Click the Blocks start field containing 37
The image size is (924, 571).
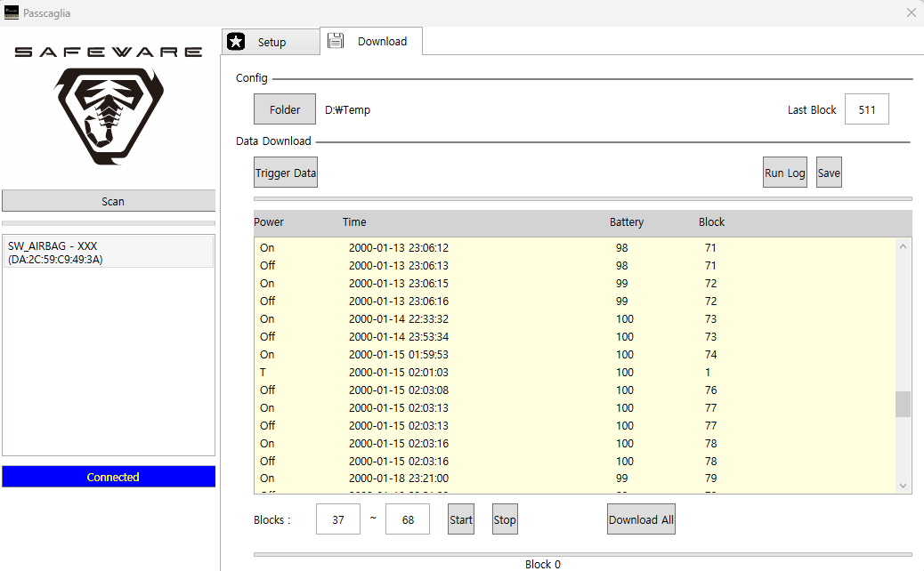tap(338, 519)
